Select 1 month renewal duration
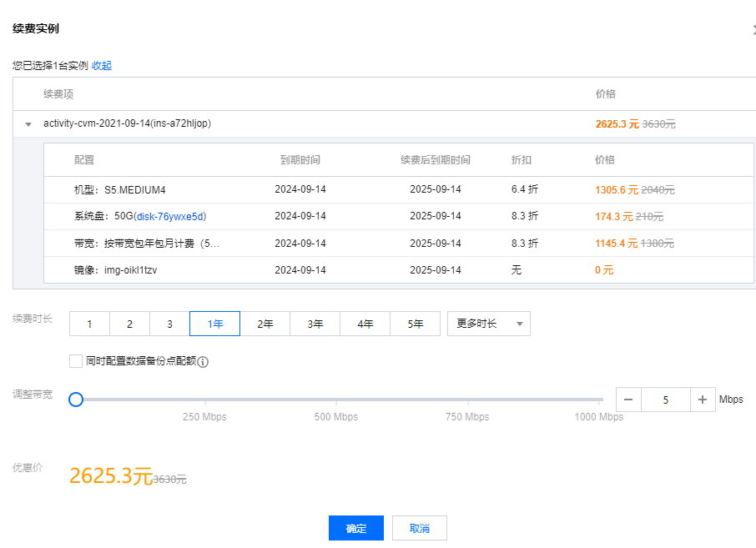 click(x=89, y=324)
